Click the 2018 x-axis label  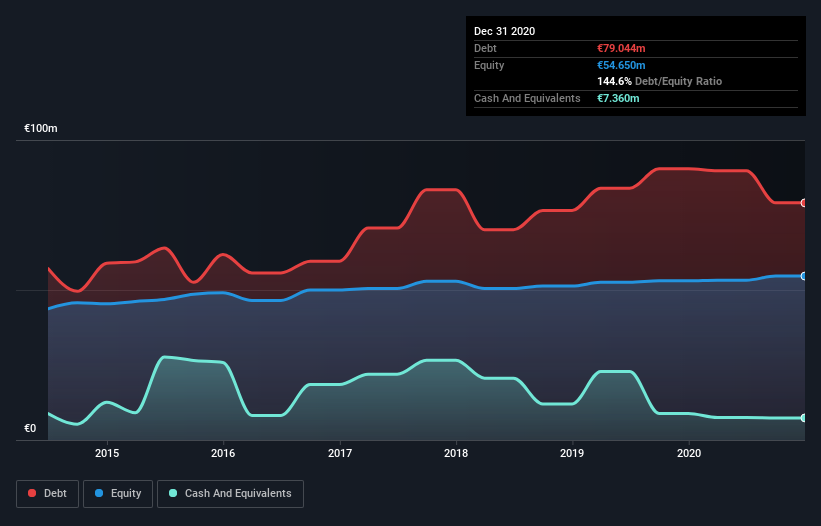456,453
